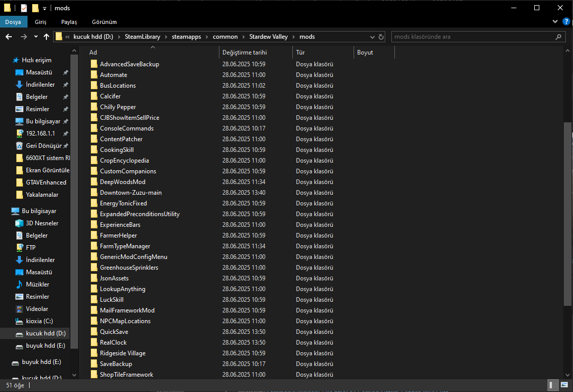The width and height of the screenshot is (573, 392).
Task: Open Müzikler music folder icon
Action: click(19, 284)
